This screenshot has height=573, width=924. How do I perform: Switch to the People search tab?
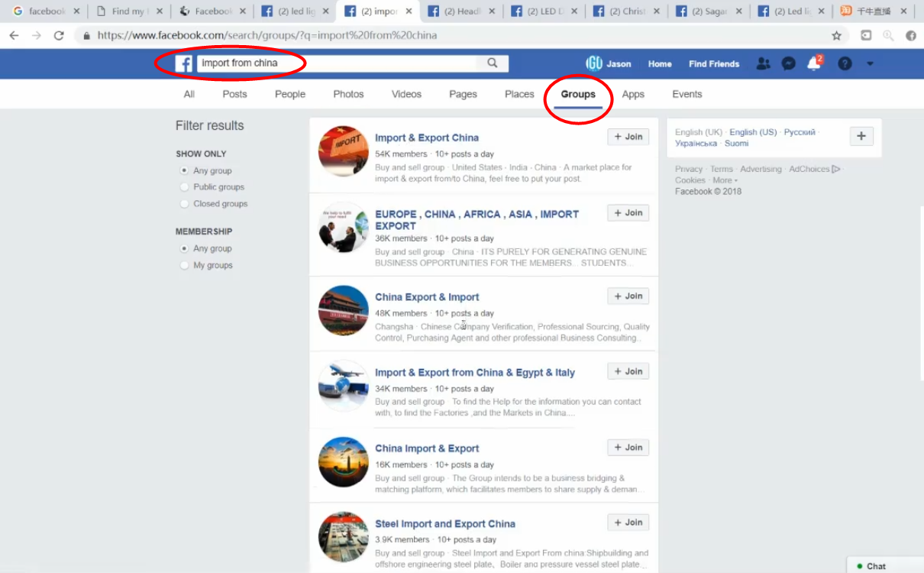coord(290,94)
